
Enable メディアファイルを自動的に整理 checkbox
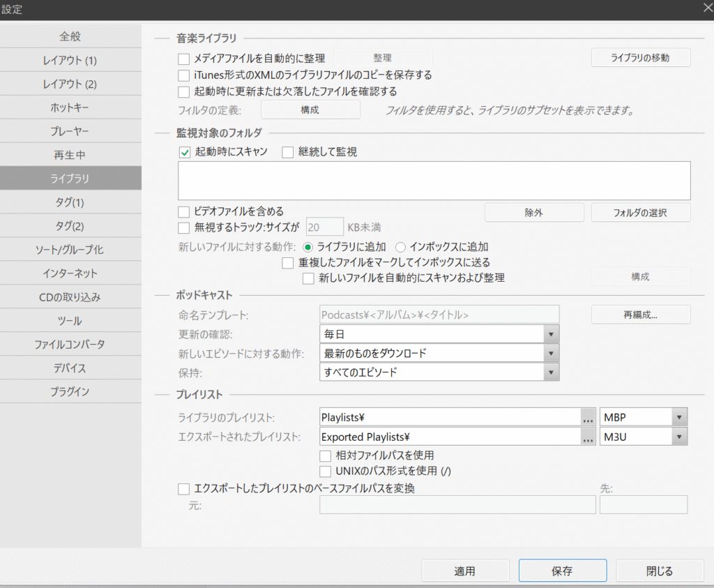tap(184, 59)
